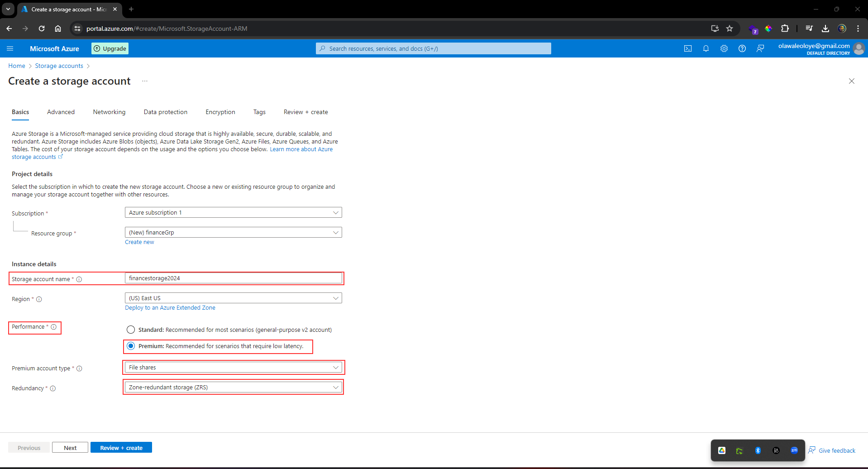The height and width of the screenshot is (469, 868).
Task: Click the Google Drive tray icon
Action: 722,450
